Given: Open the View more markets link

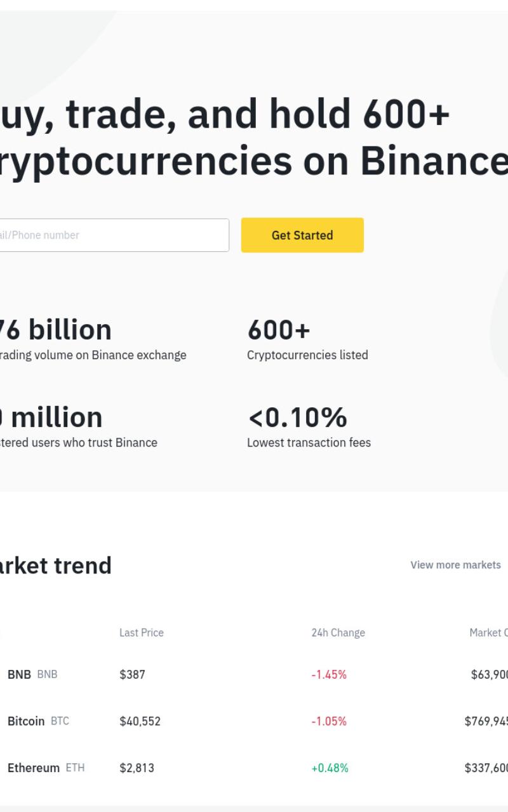Looking at the screenshot, I should (x=455, y=565).
